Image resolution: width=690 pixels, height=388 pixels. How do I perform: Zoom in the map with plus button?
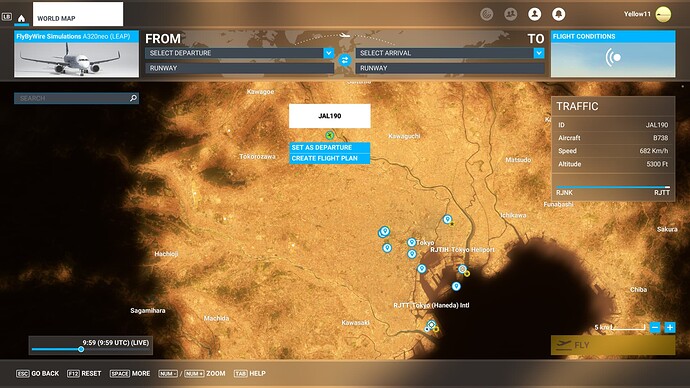tap(670, 327)
